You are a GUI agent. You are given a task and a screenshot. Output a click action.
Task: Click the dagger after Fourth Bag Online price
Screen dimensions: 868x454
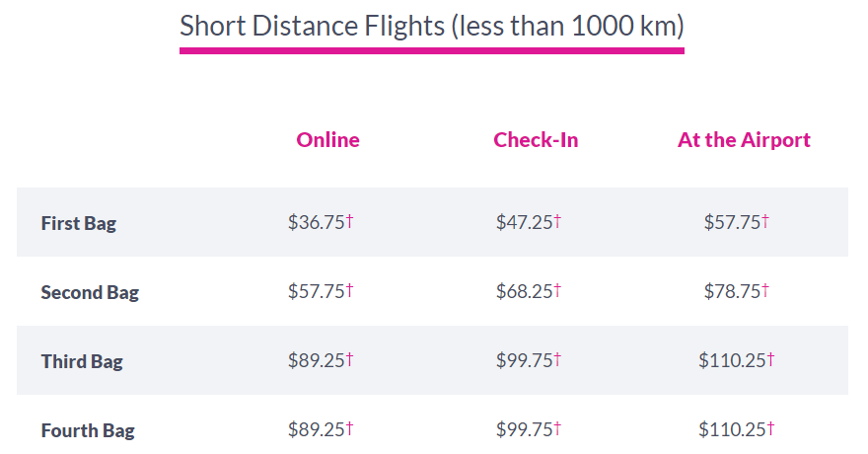[x=350, y=428]
